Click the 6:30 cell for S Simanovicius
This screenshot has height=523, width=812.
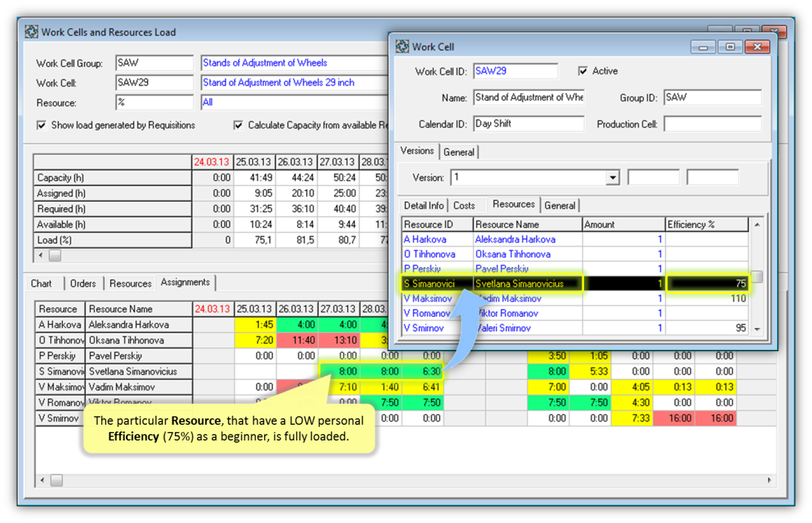coord(423,371)
